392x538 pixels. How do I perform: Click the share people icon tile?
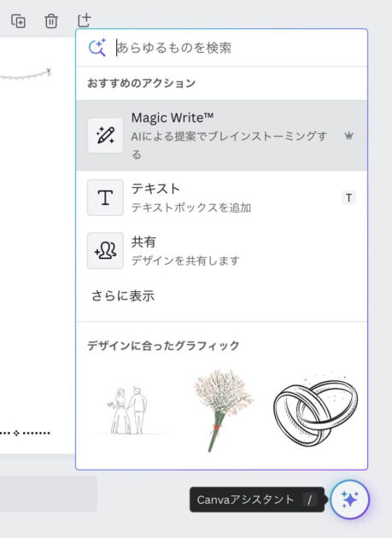[105, 251]
